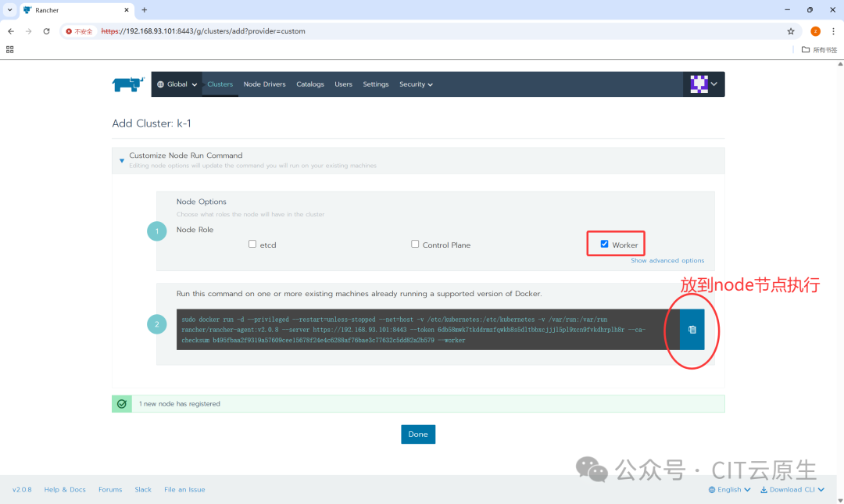This screenshot has width=844, height=504.
Task: Go to the Clusters tab
Action: [220, 84]
